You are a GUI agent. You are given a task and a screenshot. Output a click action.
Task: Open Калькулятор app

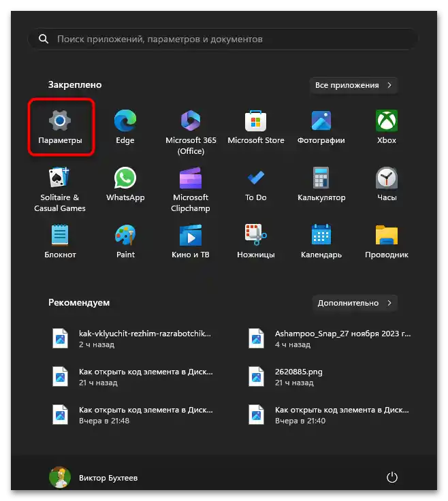coord(321,184)
